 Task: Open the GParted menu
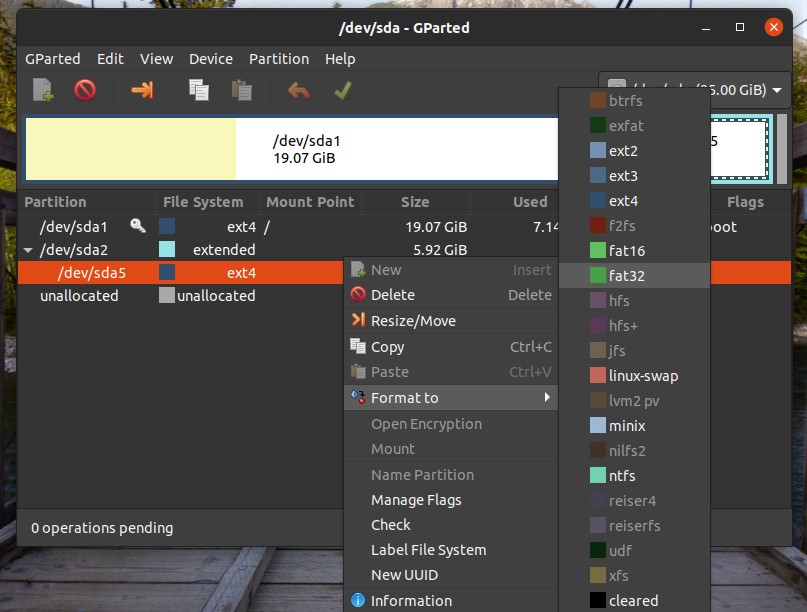click(x=53, y=58)
